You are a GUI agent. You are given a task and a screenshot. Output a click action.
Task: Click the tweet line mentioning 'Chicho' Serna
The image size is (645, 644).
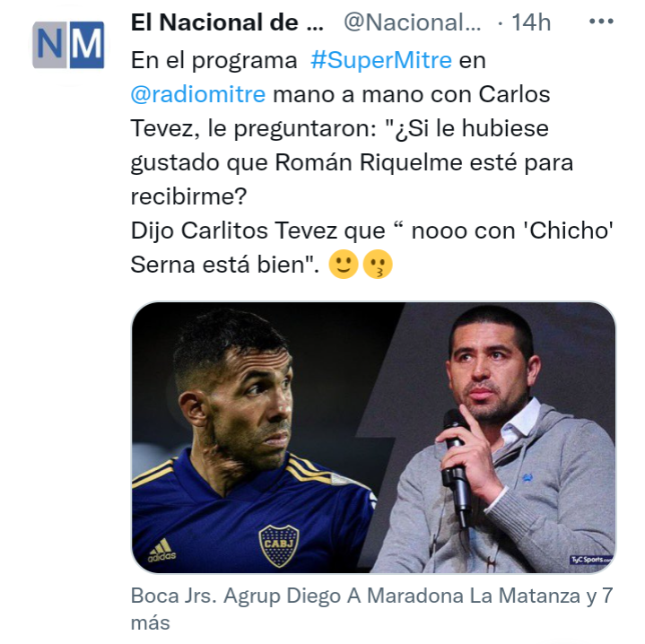coord(372,248)
